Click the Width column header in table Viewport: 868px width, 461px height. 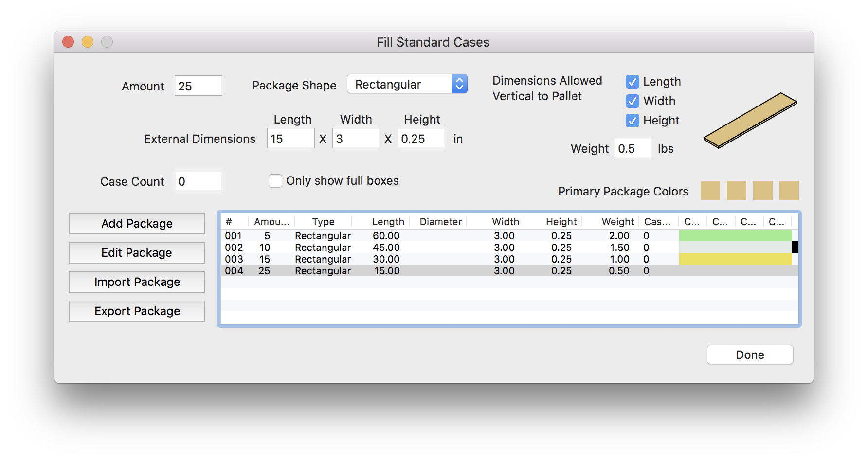(496, 222)
